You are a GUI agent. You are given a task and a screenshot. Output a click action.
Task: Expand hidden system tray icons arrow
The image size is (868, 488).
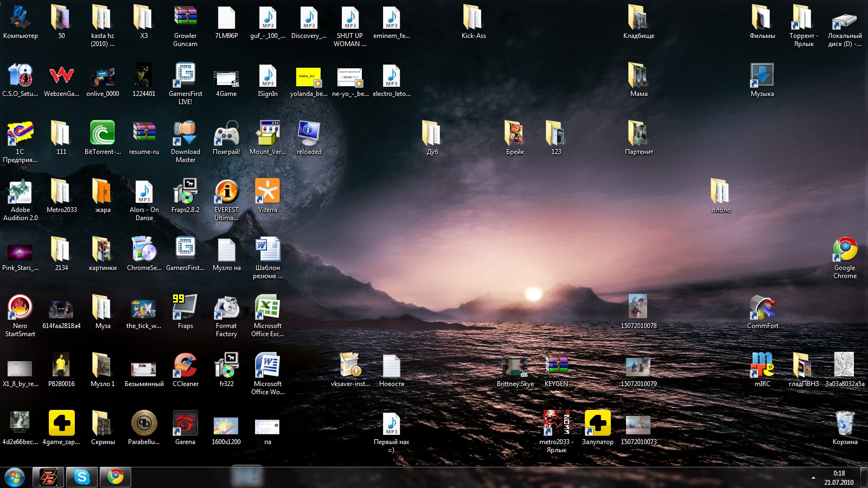(x=813, y=478)
